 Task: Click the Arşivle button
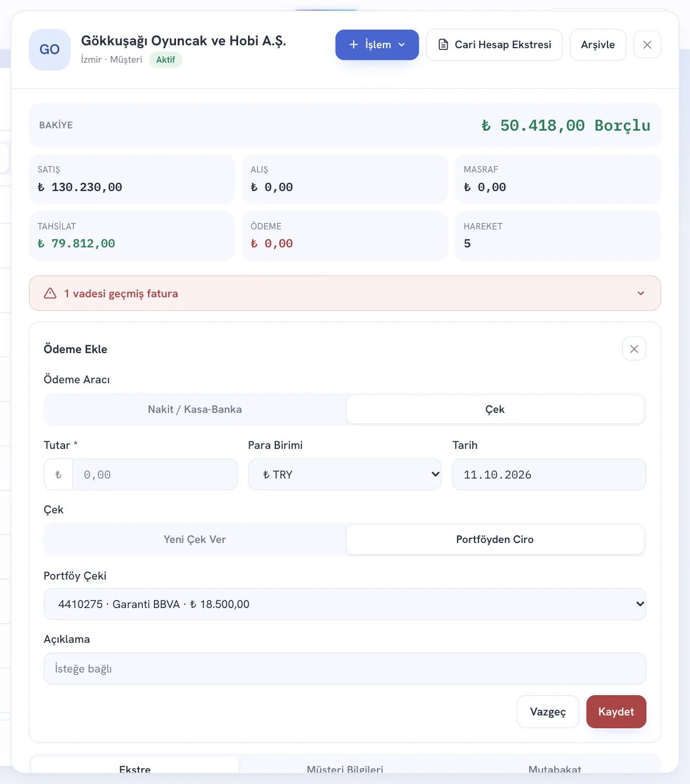[x=598, y=45]
